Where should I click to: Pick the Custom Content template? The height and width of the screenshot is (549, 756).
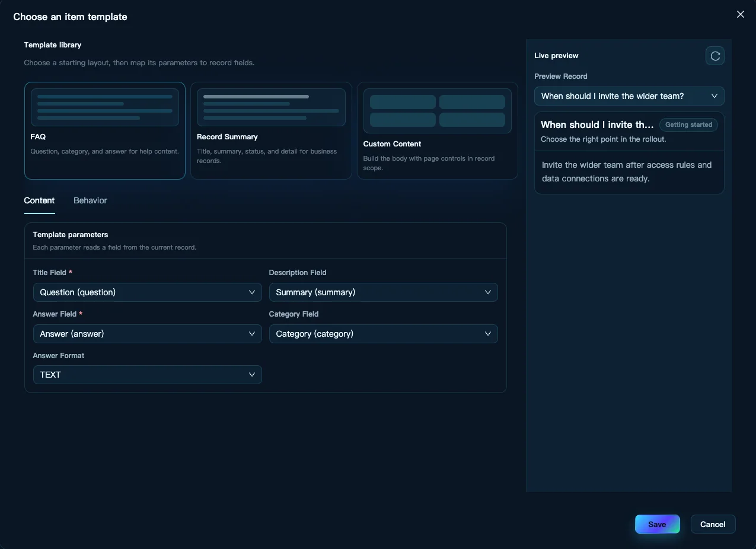(438, 130)
